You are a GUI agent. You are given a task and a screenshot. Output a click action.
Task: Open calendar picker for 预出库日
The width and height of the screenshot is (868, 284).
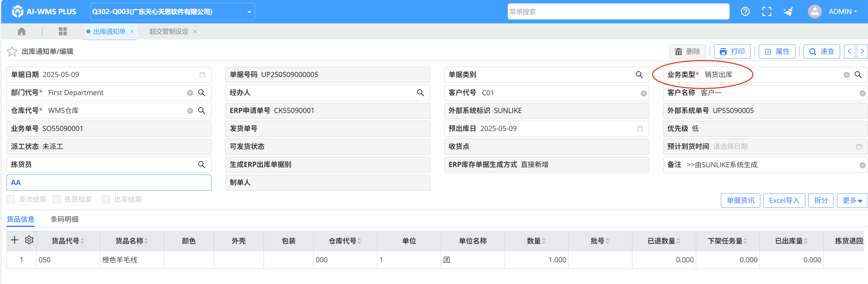(x=640, y=129)
